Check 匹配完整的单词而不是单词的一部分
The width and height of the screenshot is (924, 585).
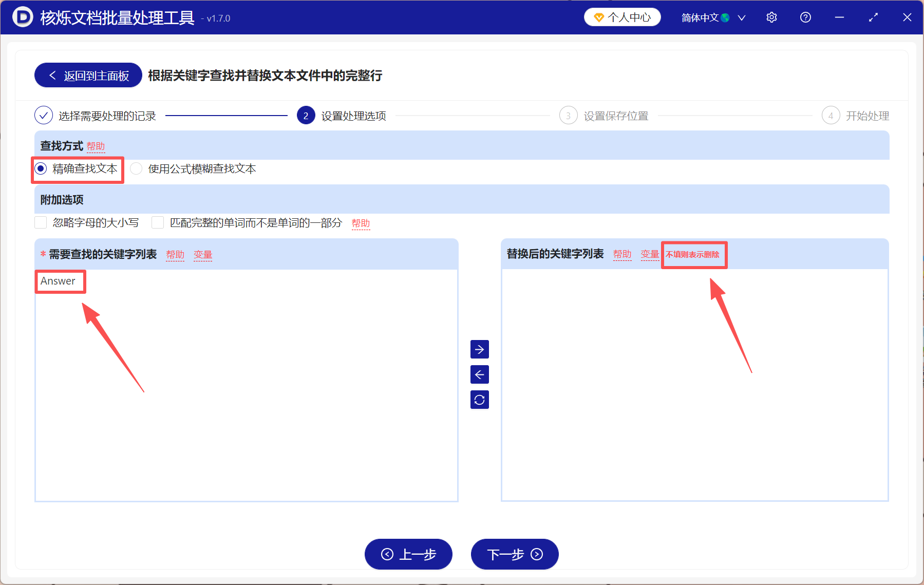click(158, 222)
